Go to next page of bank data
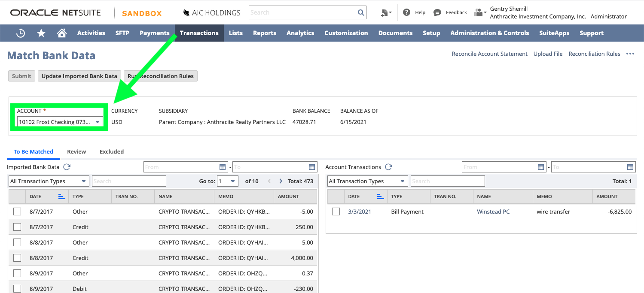 click(281, 181)
